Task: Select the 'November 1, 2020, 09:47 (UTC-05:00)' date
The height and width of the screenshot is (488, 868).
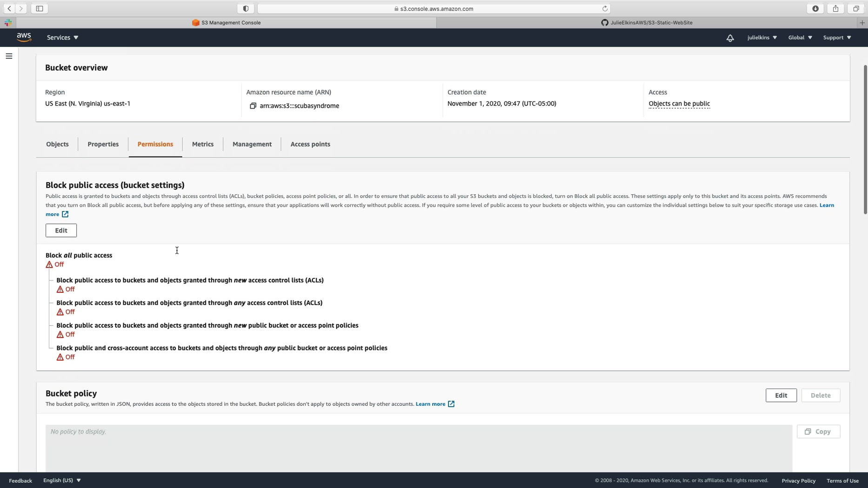Action: (502, 104)
